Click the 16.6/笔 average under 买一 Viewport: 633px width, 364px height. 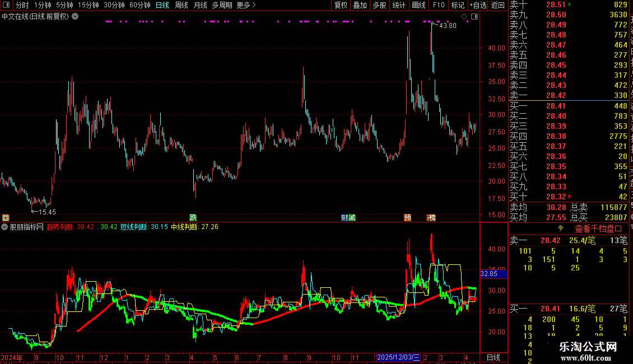tap(582, 309)
